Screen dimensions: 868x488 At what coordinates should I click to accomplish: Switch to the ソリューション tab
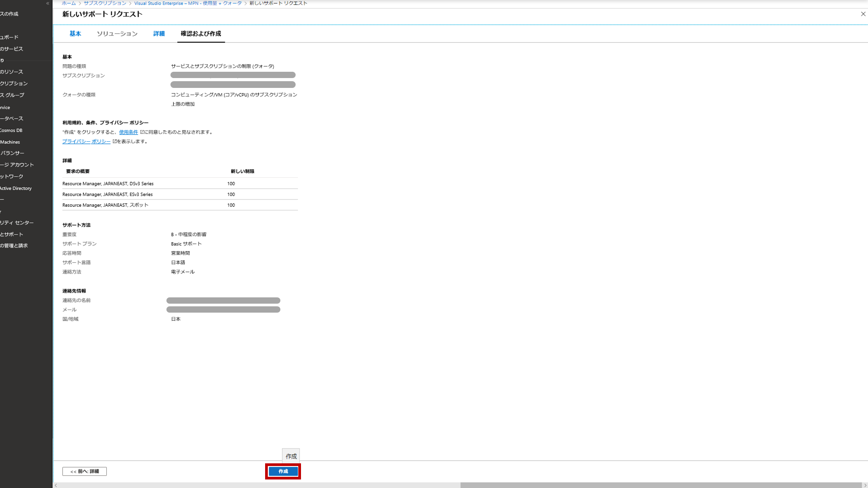pyautogui.click(x=117, y=34)
